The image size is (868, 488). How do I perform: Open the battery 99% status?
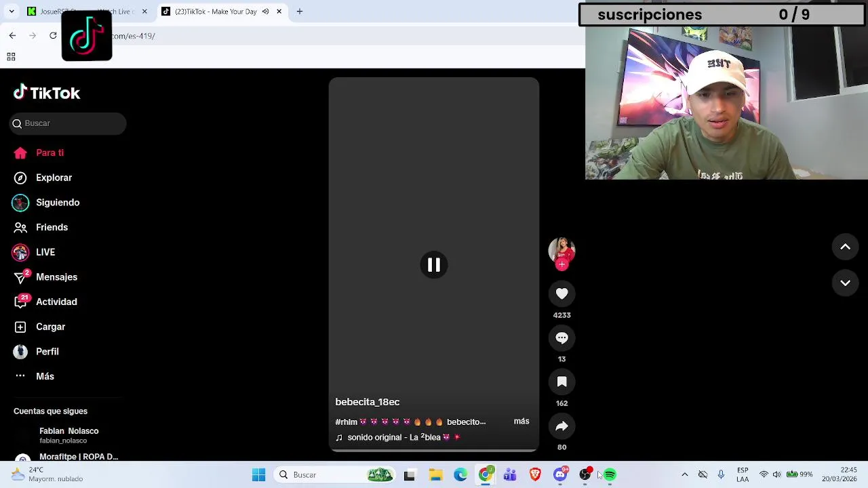pyautogui.click(x=800, y=474)
